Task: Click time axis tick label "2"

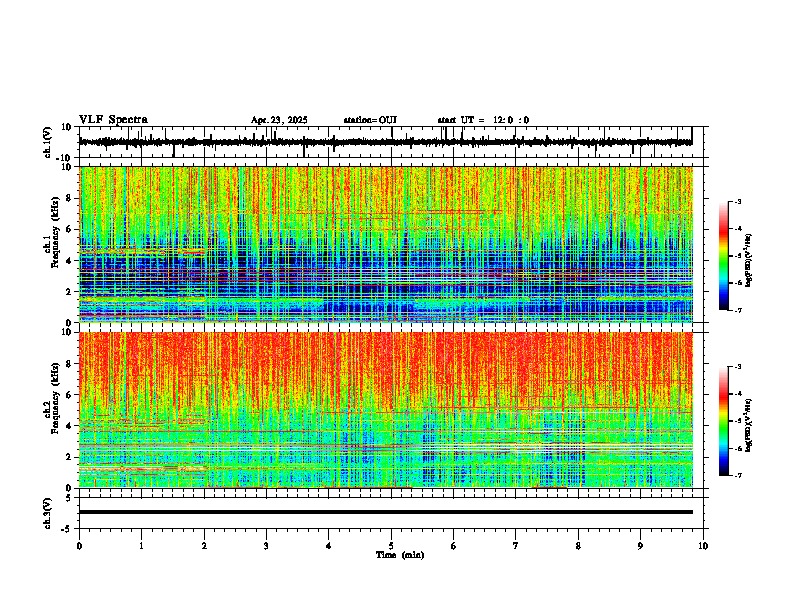Action: [x=204, y=546]
